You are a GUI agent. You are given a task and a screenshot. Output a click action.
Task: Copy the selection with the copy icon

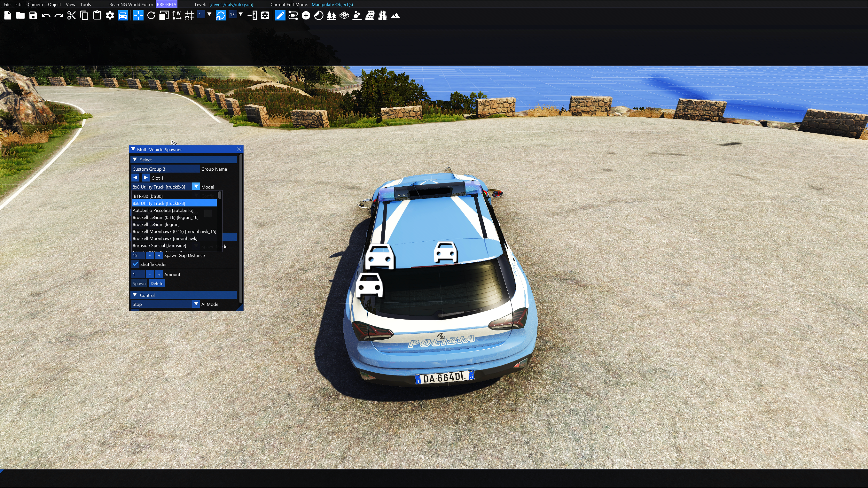coord(84,15)
